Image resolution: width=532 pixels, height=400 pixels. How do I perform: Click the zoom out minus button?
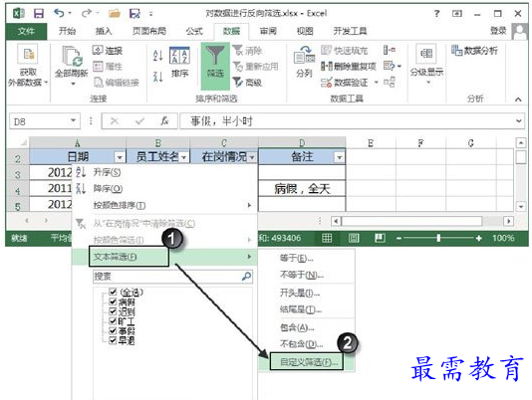(x=399, y=238)
